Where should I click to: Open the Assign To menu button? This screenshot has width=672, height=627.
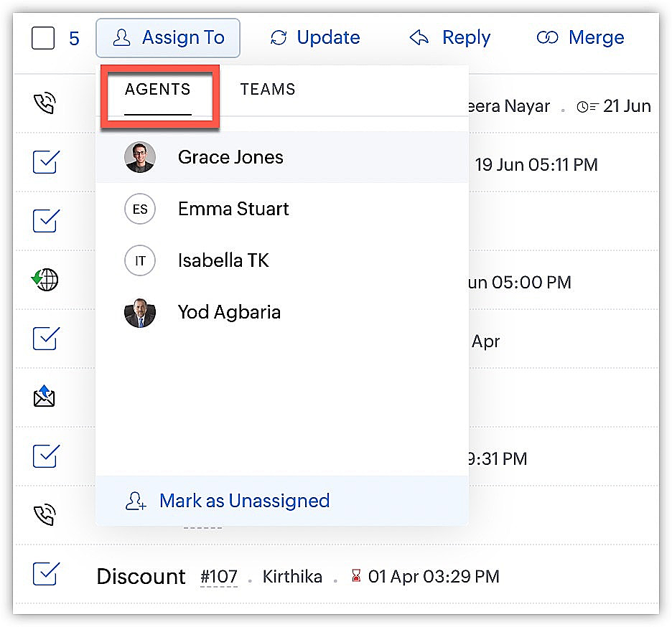(x=167, y=38)
